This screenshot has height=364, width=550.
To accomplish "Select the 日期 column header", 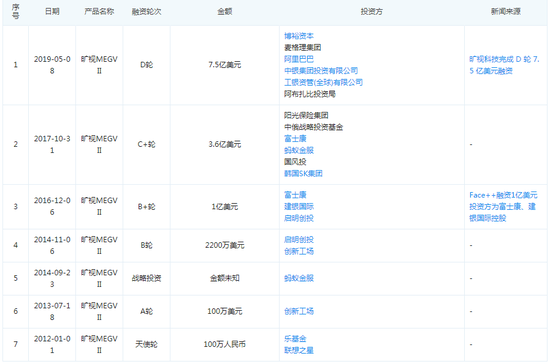I will [x=52, y=12].
